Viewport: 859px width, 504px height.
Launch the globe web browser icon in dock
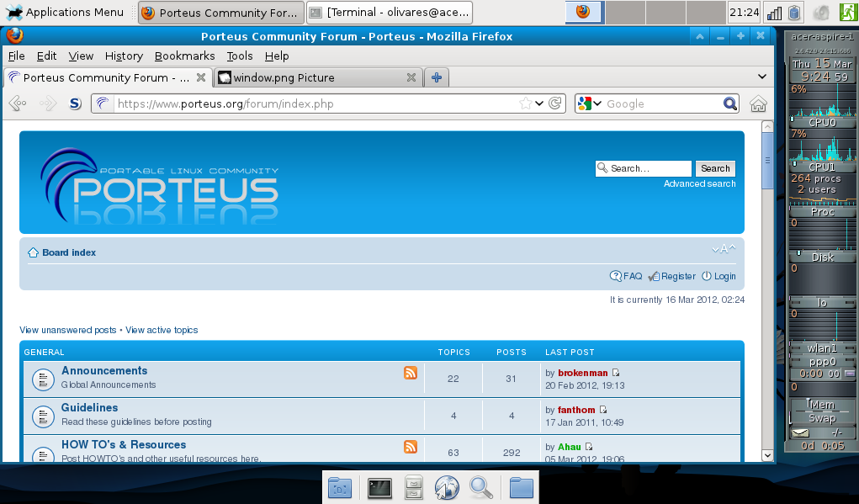point(446,487)
